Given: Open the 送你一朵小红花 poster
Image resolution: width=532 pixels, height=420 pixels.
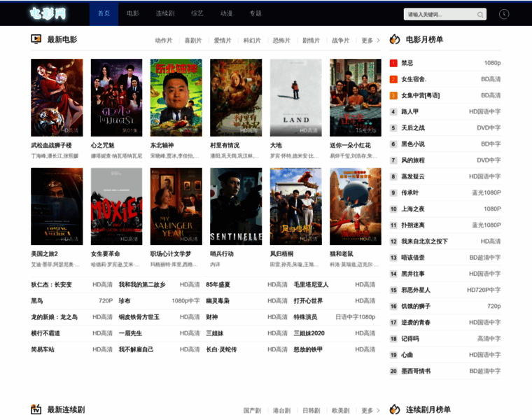Looking at the screenshot, I should coord(356,98).
